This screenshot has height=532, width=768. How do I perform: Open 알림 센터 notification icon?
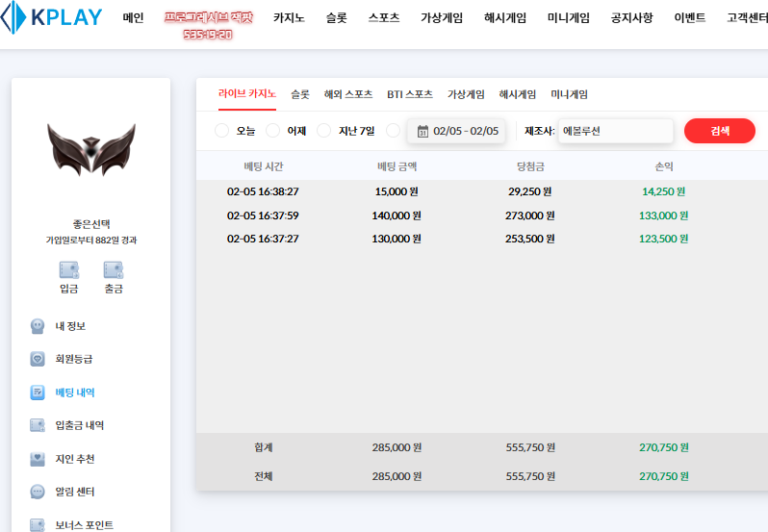point(38,492)
